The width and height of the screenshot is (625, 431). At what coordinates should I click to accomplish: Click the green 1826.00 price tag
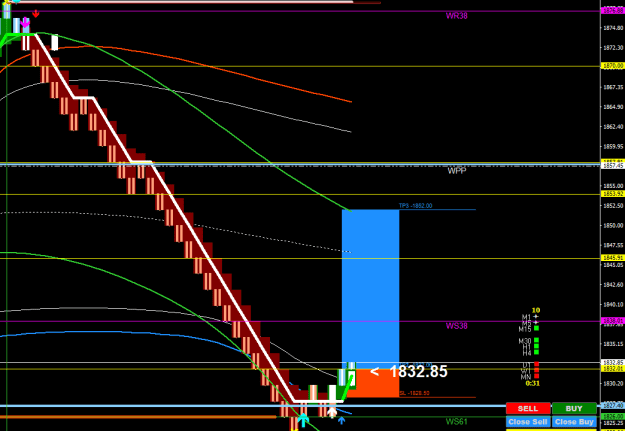coord(613,416)
